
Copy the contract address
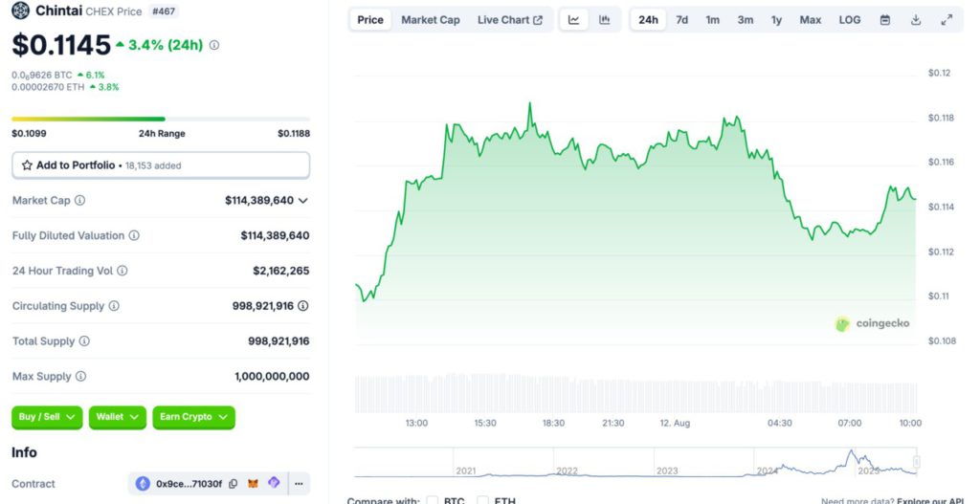tap(234, 484)
